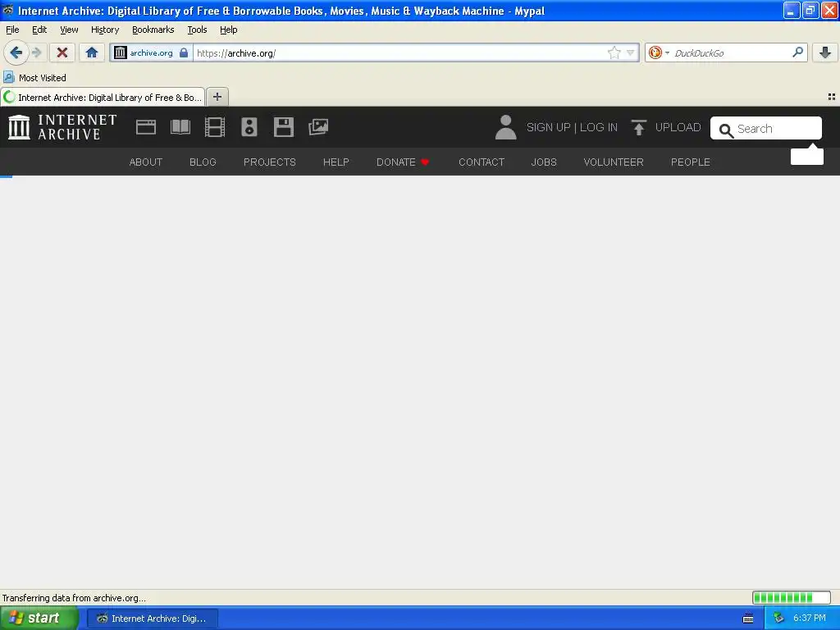Viewport: 840px width, 630px height.
Task: Click the page loading progress bar
Action: [792, 597]
